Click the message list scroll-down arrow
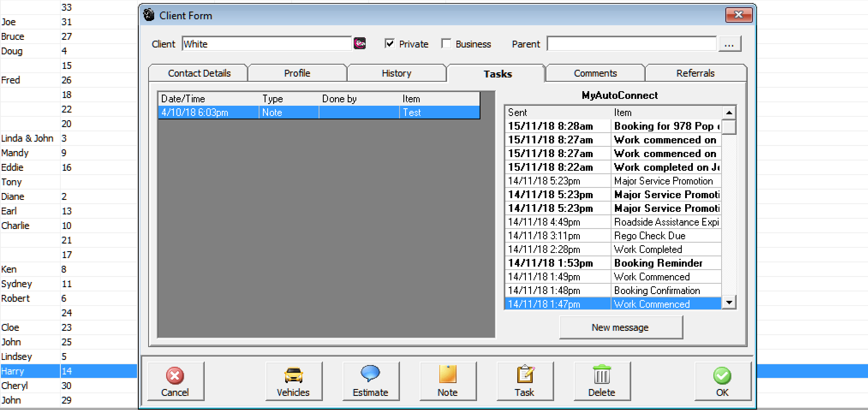 [729, 302]
